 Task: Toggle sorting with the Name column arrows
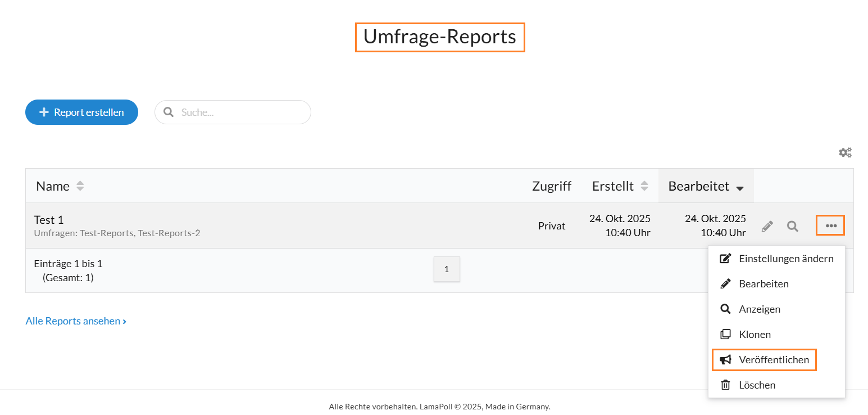tap(80, 186)
